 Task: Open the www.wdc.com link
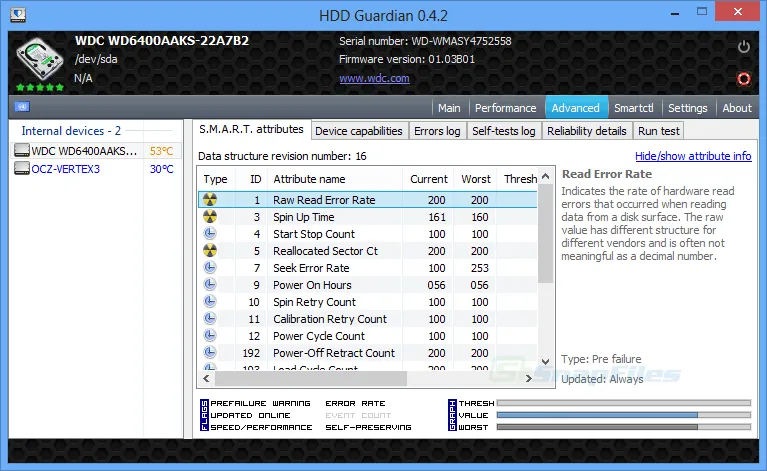coord(375,78)
